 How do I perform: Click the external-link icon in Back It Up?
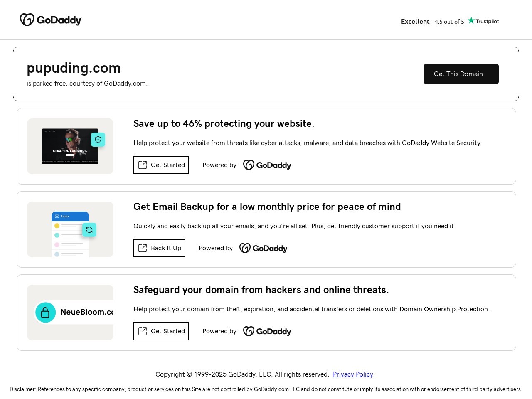pyautogui.click(x=143, y=248)
